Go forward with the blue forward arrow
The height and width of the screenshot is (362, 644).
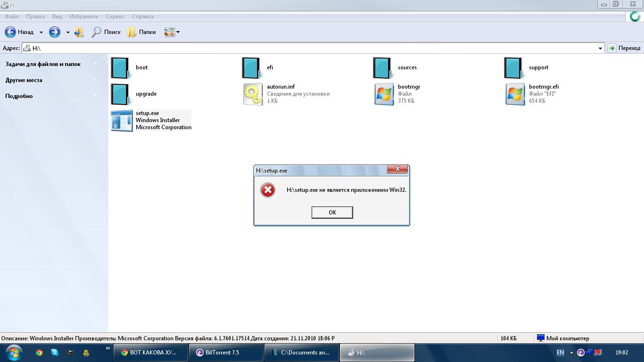(x=55, y=32)
